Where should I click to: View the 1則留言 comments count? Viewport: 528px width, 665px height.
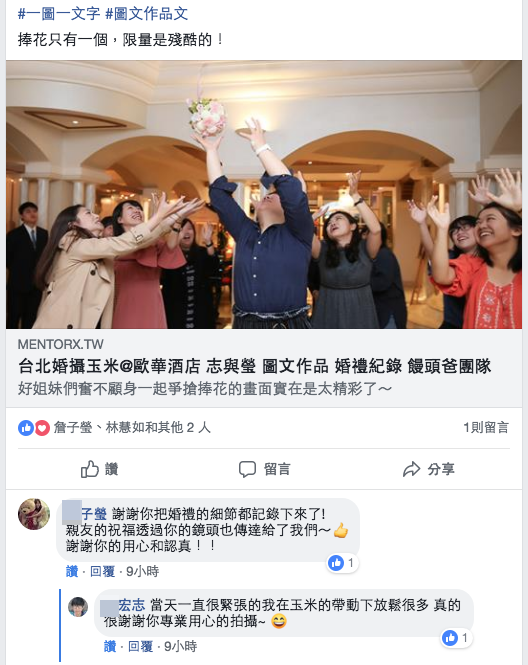(486, 428)
